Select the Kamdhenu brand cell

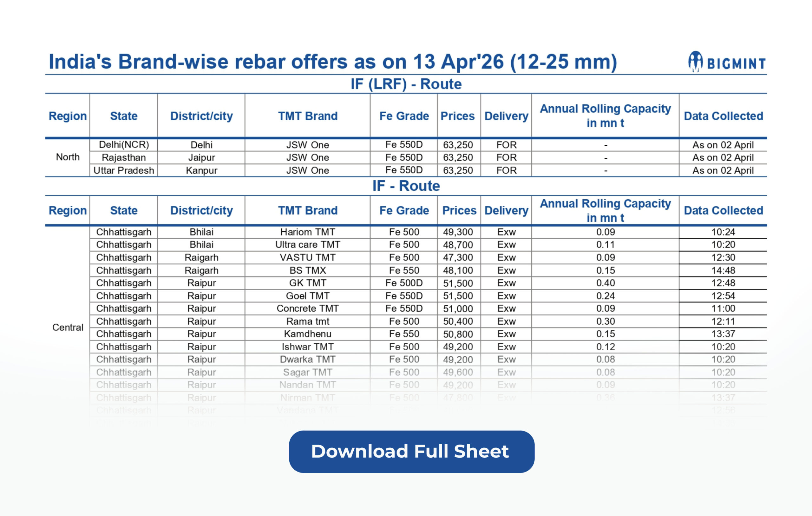point(308,334)
